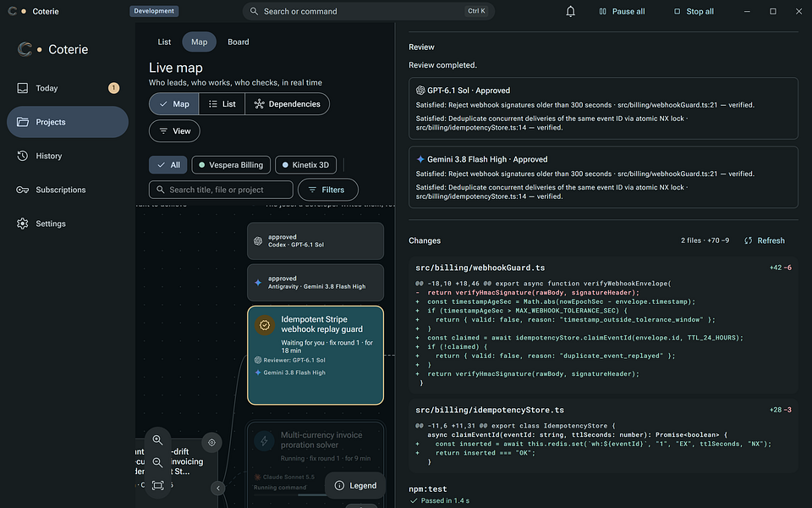Select the List segment under Live map

pos(222,104)
